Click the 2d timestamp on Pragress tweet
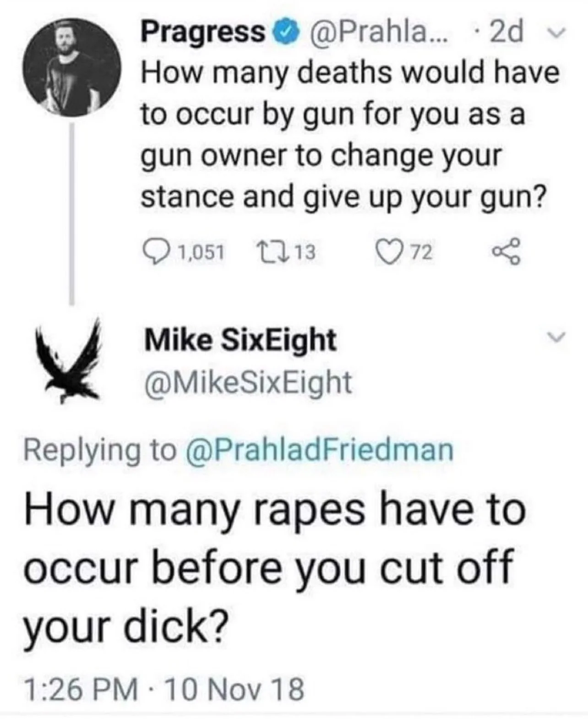Screen dimensions: 588x719 506,33
